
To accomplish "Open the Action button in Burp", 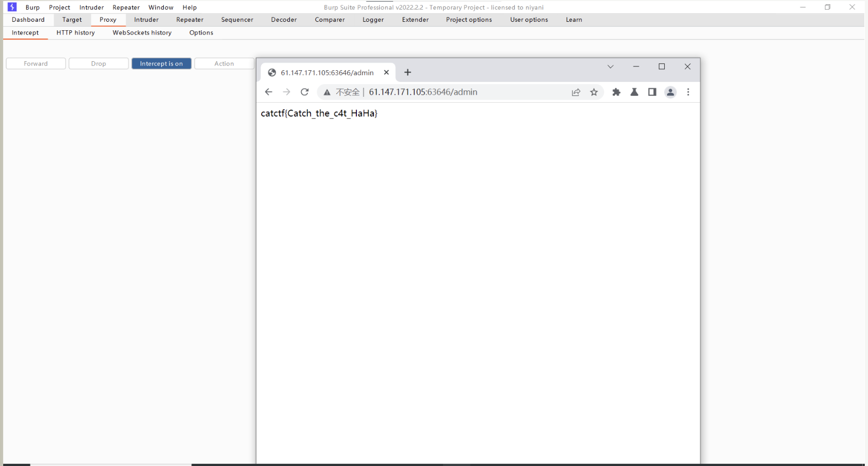I will point(224,63).
